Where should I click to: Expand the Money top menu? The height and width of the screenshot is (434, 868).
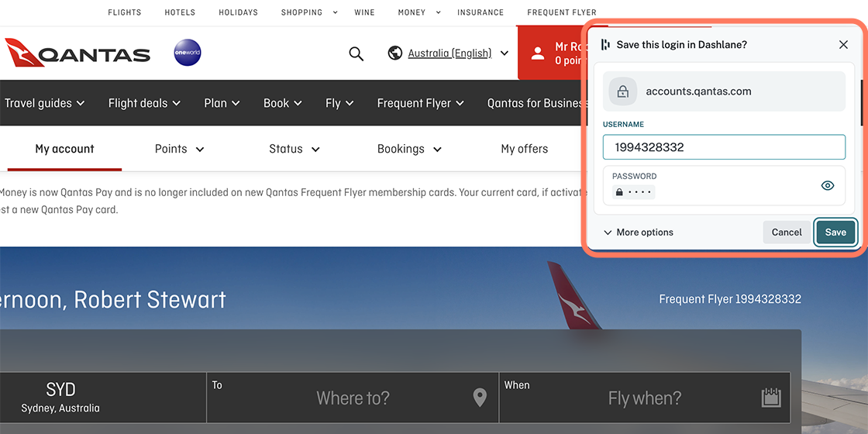(x=419, y=12)
